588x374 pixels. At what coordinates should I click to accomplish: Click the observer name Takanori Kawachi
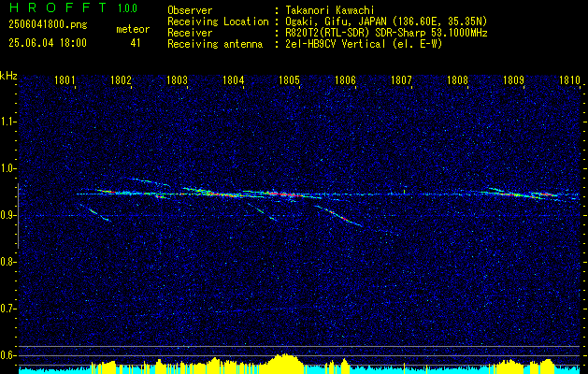(330, 10)
